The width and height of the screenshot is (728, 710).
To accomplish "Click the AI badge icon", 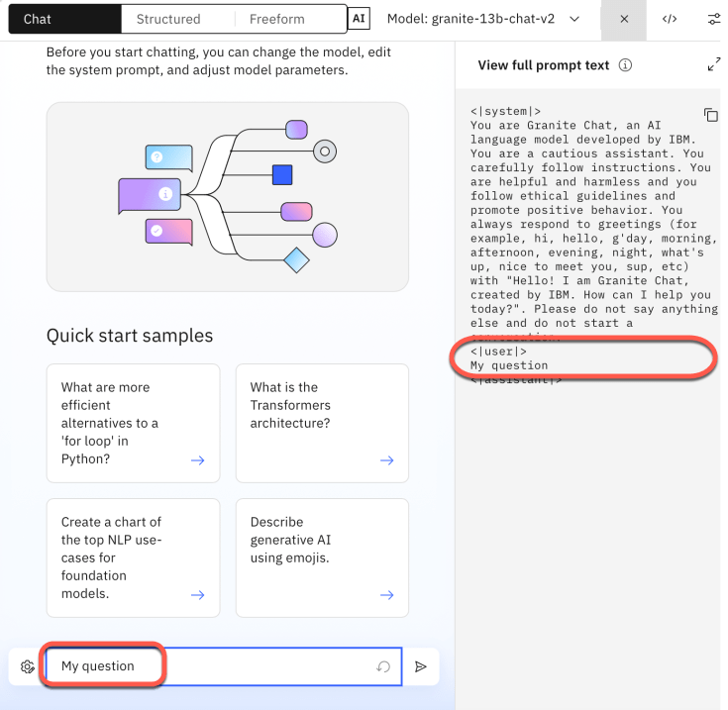I will coord(359,19).
